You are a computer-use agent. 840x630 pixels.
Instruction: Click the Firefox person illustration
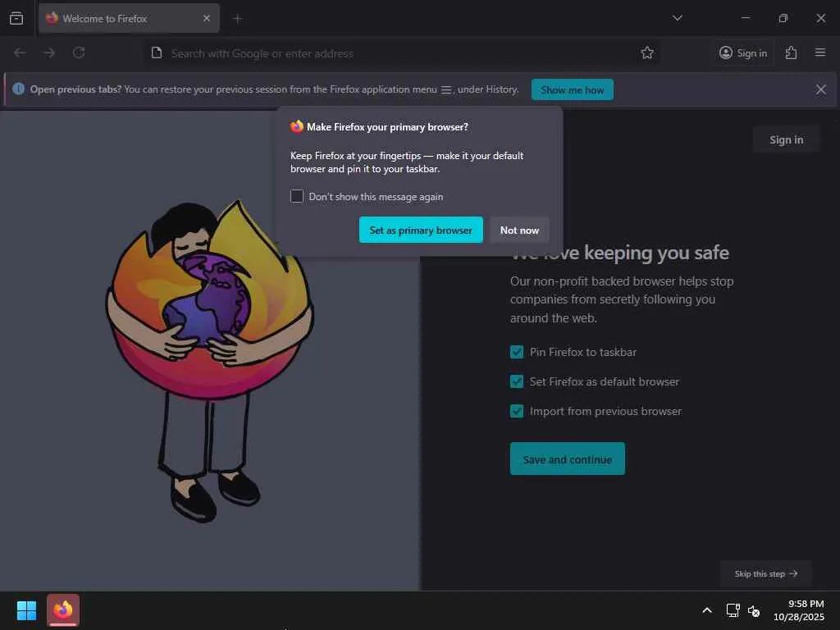209,360
